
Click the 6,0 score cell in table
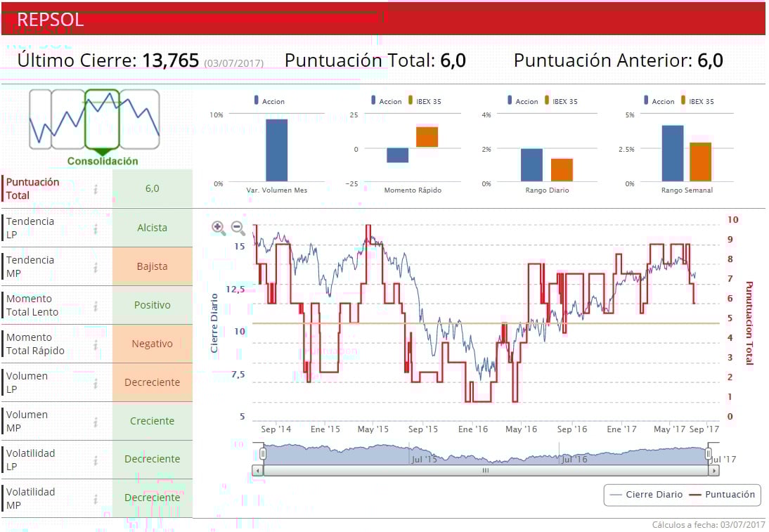point(153,189)
